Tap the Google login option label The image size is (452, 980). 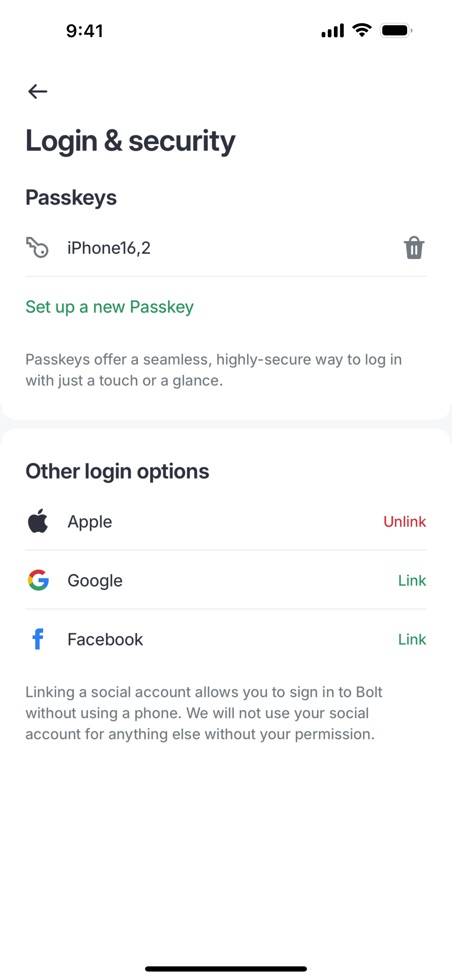point(95,580)
